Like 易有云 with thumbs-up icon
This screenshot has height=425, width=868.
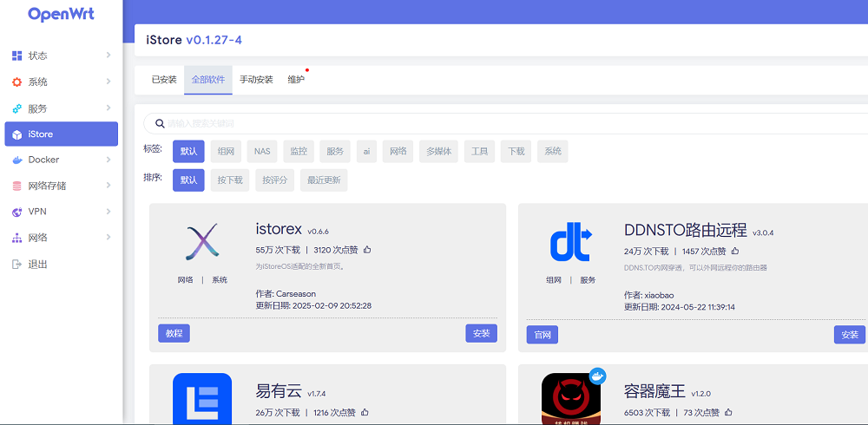365,412
